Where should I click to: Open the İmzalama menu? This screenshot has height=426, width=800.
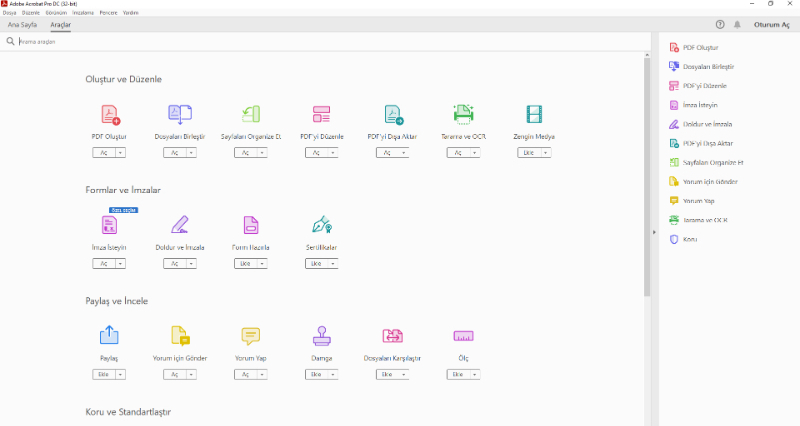pyautogui.click(x=83, y=13)
